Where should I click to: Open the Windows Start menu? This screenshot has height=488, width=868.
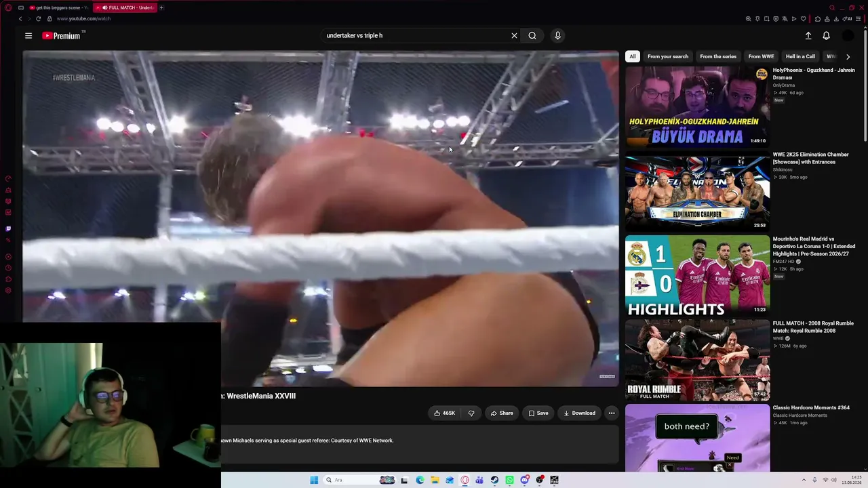(x=314, y=480)
